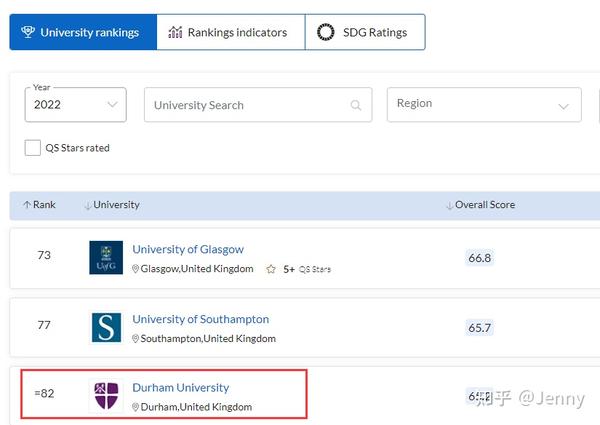Click Southampton's overall score 65.7

(x=479, y=328)
